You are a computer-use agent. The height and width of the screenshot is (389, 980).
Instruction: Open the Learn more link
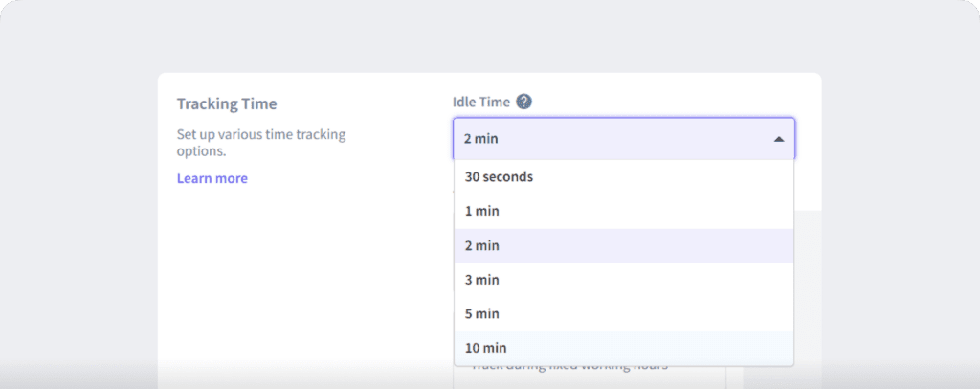(x=212, y=178)
